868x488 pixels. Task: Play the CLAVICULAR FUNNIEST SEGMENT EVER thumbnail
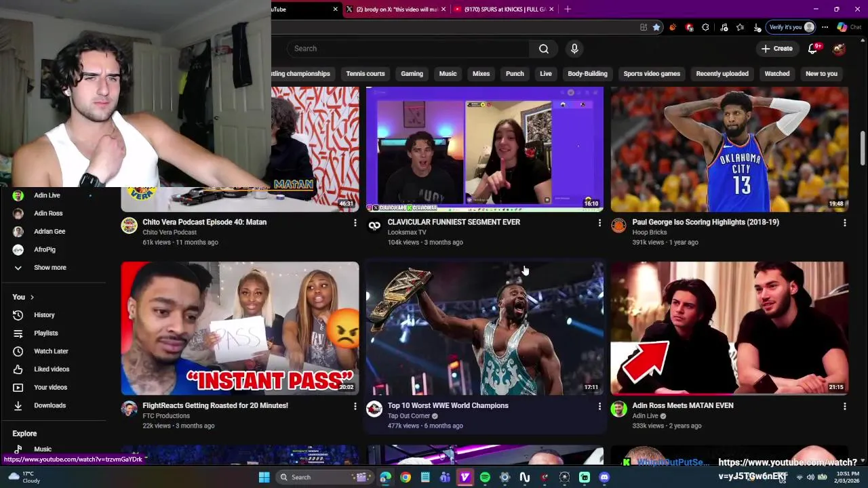point(484,149)
